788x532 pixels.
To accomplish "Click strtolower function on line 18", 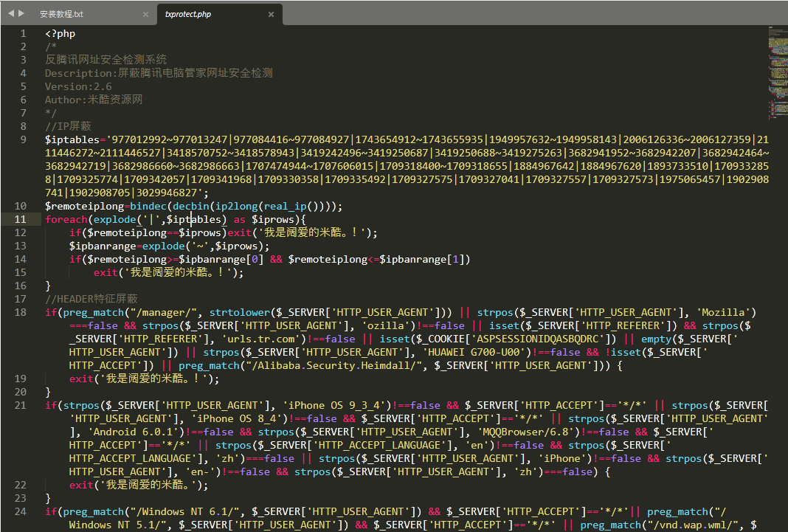I will point(240,312).
